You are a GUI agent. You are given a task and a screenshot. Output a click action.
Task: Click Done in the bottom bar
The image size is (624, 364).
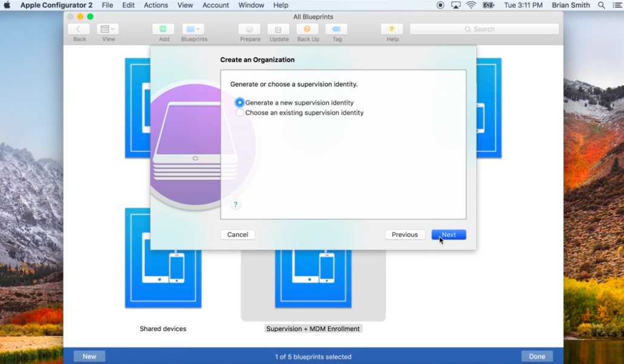(537, 357)
